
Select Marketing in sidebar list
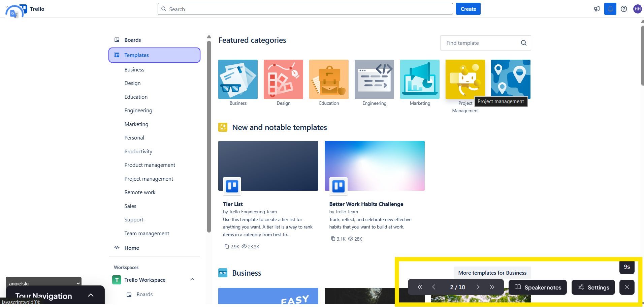pyautogui.click(x=136, y=124)
